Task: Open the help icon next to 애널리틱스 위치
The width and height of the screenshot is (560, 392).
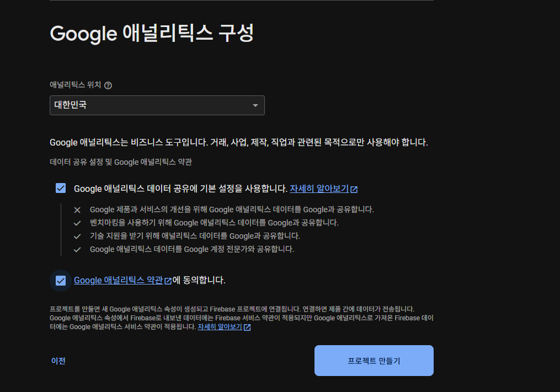Action: coord(108,85)
